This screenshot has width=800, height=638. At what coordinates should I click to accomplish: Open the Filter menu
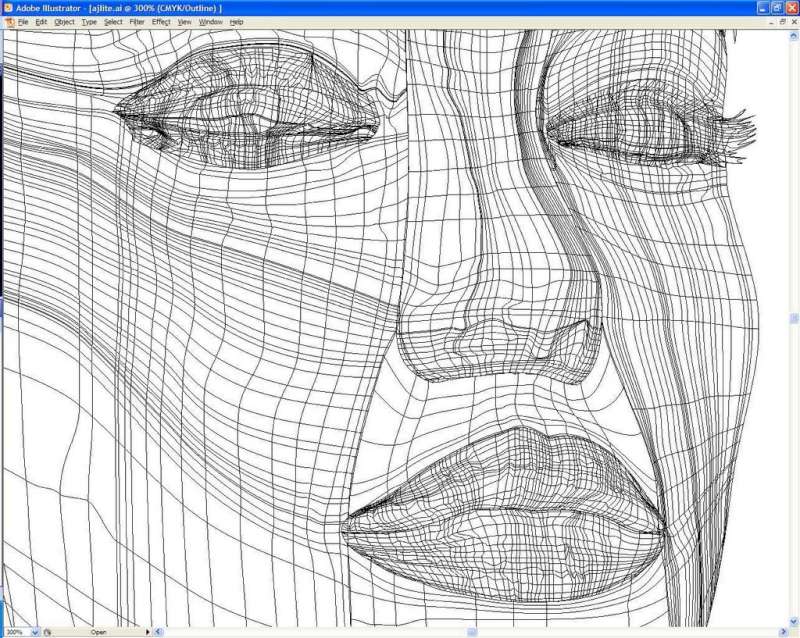pos(137,21)
